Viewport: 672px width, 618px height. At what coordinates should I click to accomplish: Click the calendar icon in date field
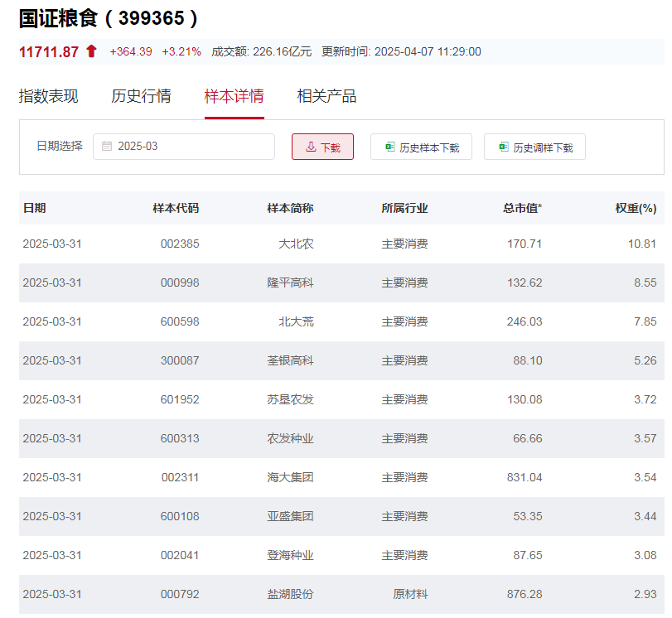[x=107, y=147]
